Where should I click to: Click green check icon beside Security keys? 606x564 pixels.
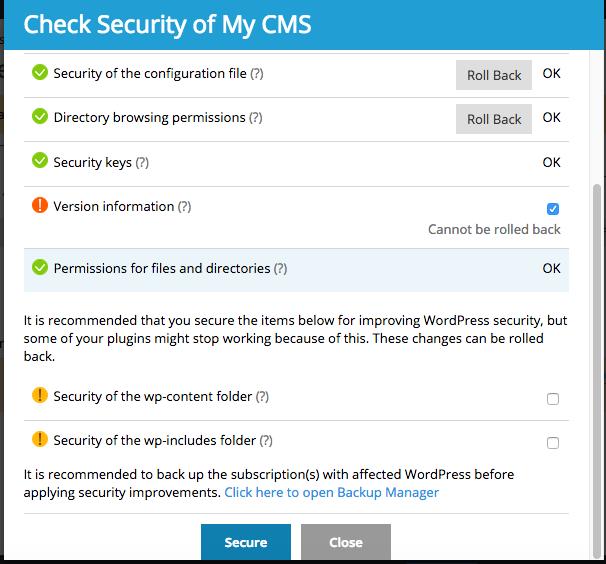tap(40, 161)
